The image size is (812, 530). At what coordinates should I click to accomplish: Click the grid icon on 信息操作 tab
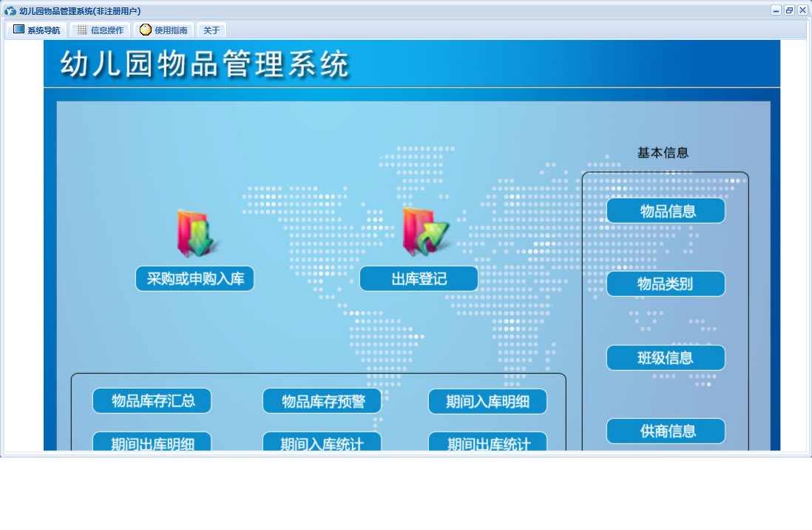point(82,30)
